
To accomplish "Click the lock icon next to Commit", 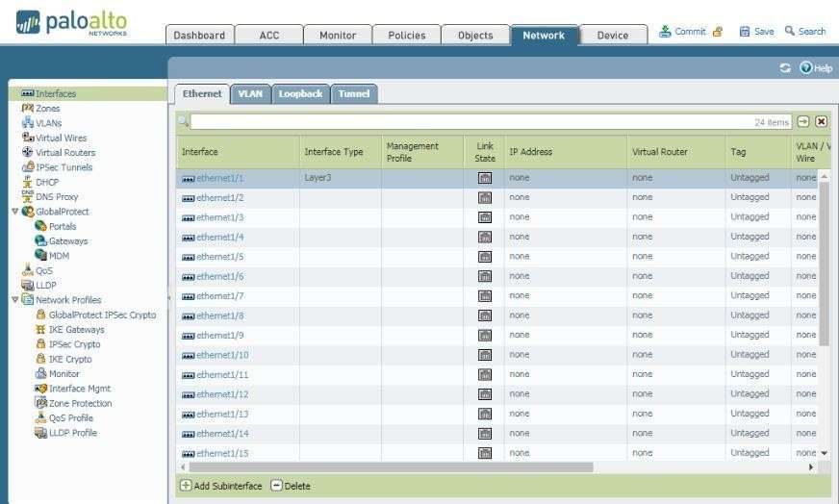I will click(717, 32).
